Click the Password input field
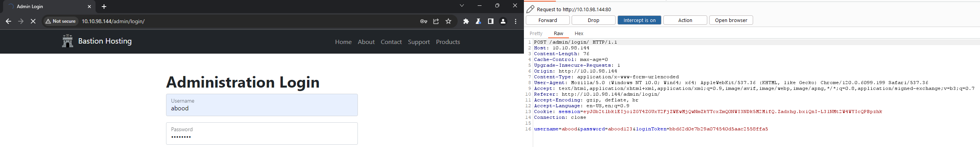 tap(262, 133)
